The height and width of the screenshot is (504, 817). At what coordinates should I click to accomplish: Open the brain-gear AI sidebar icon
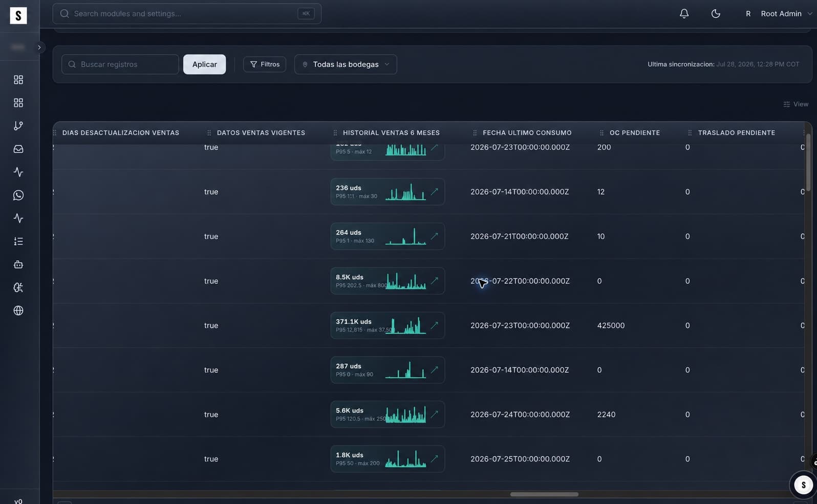(x=18, y=288)
